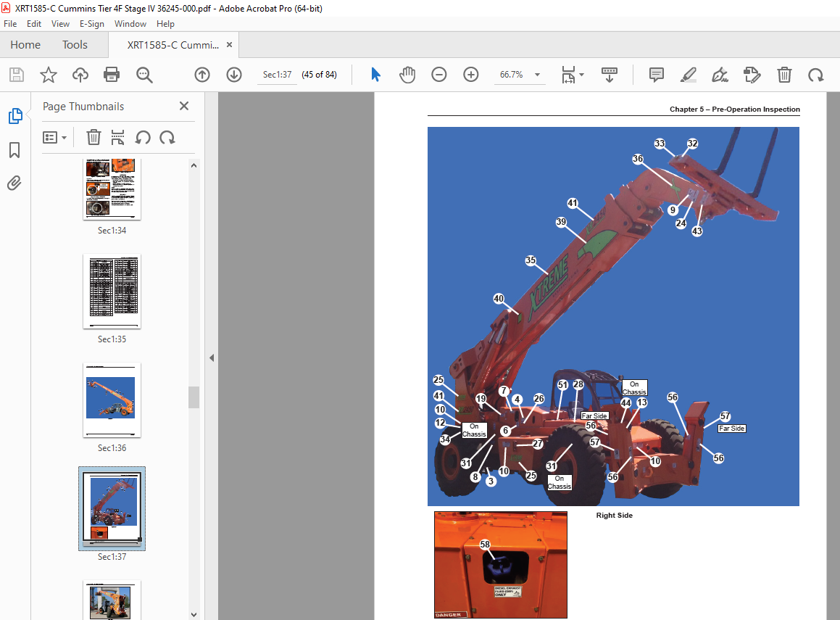Click the Right Side caption text
The width and height of the screenshot is (840, 620).
(x=614, y=515)
